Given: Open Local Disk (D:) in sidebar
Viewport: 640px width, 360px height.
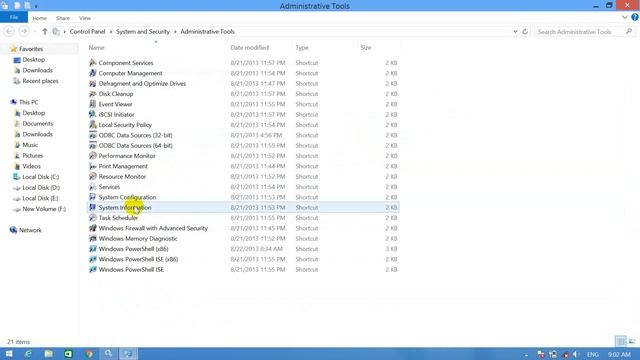Looking at the screenshot, I should click(x=41, y=187).
